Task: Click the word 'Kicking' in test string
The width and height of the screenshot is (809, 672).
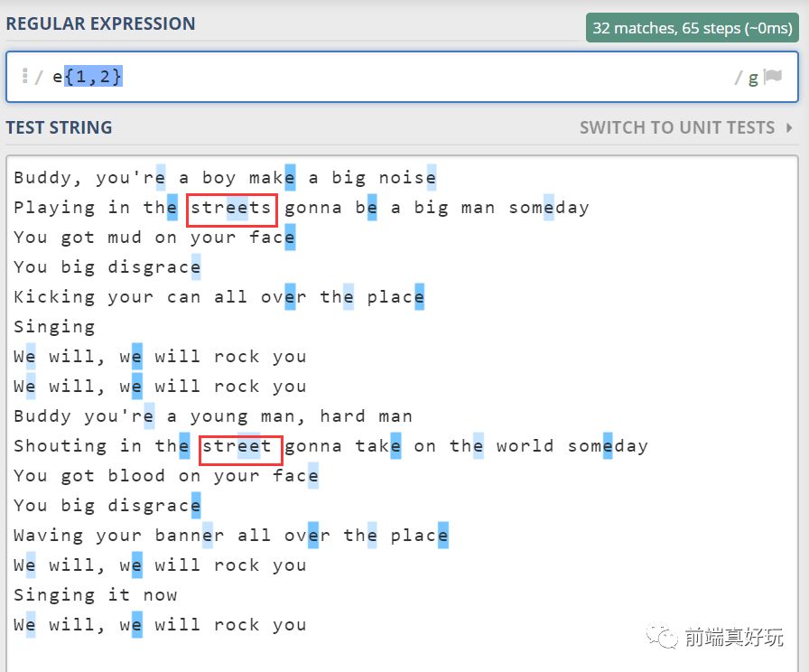Action: [x=54, y=297]
